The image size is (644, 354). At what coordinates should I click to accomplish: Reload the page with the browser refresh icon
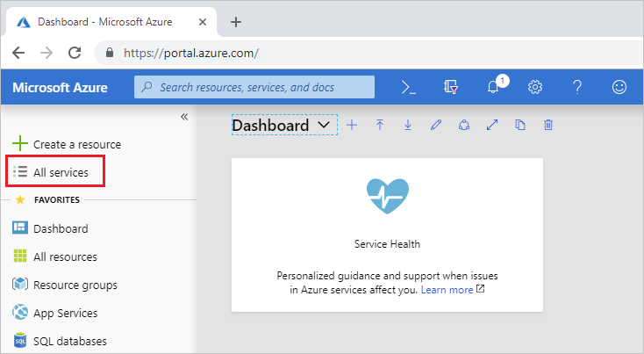75,53
